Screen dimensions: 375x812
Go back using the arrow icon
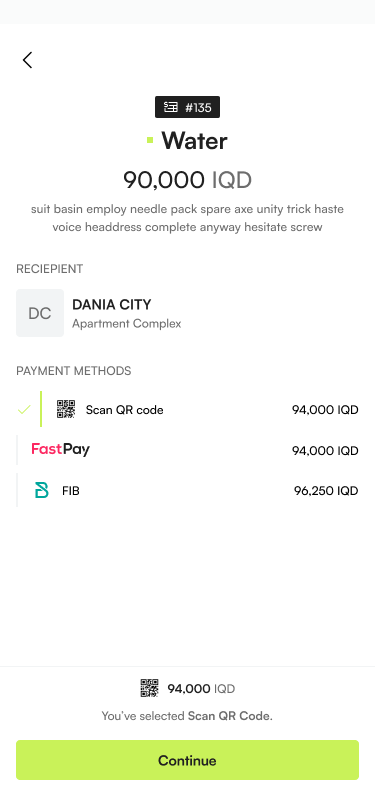point(27,60)
